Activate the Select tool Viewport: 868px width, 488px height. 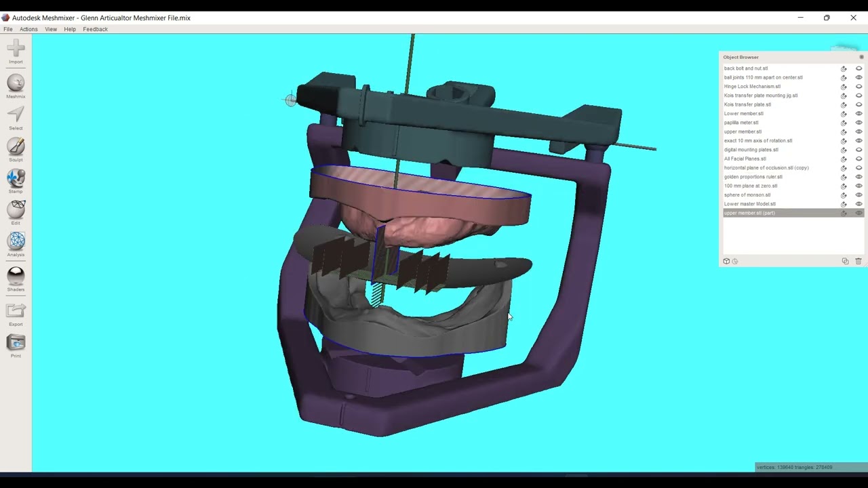point(16,118)
